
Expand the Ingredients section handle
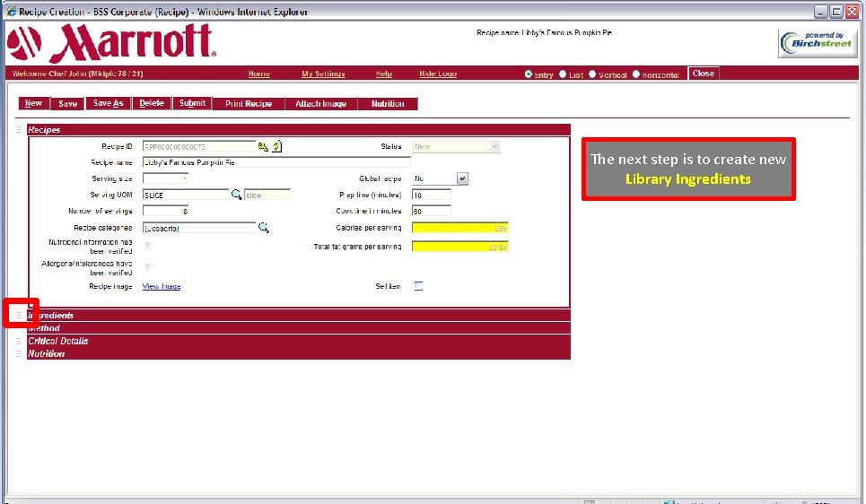pyautogui.click(x=19, y=315)
